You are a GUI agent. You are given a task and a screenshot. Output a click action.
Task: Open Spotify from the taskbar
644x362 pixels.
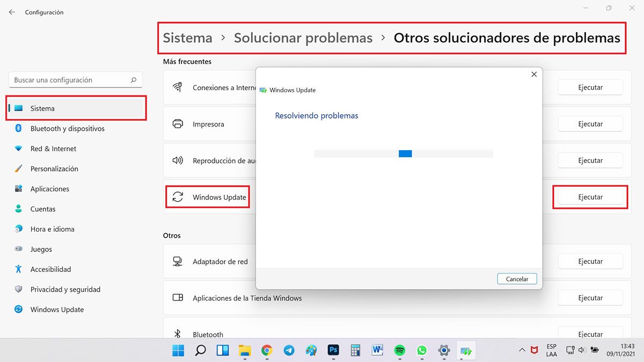[400, 350]
